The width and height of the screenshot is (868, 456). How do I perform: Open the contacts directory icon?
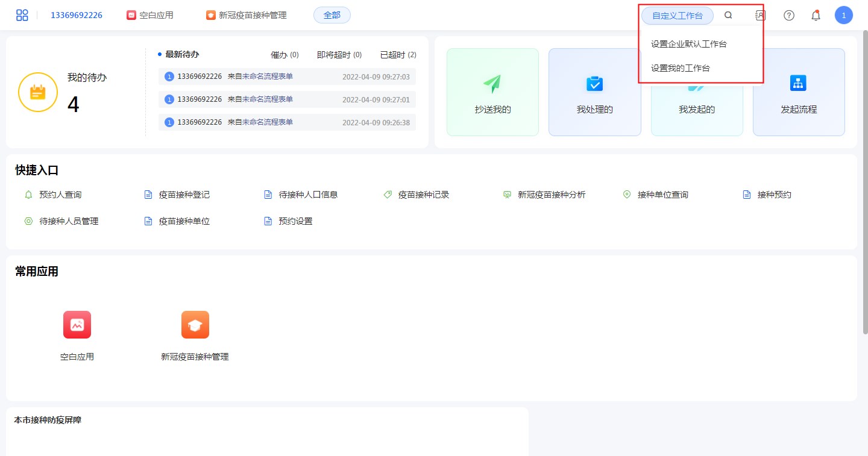(x=760, y=16)
